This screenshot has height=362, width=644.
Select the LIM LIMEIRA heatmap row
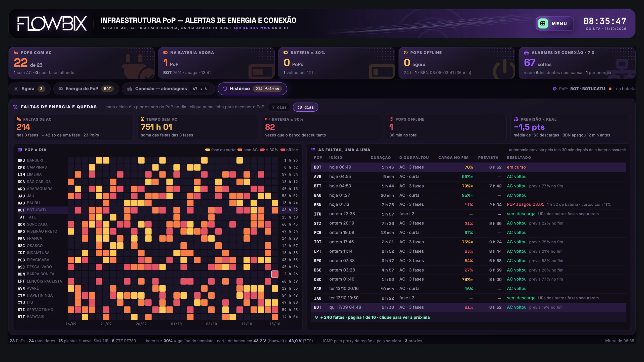158,174
